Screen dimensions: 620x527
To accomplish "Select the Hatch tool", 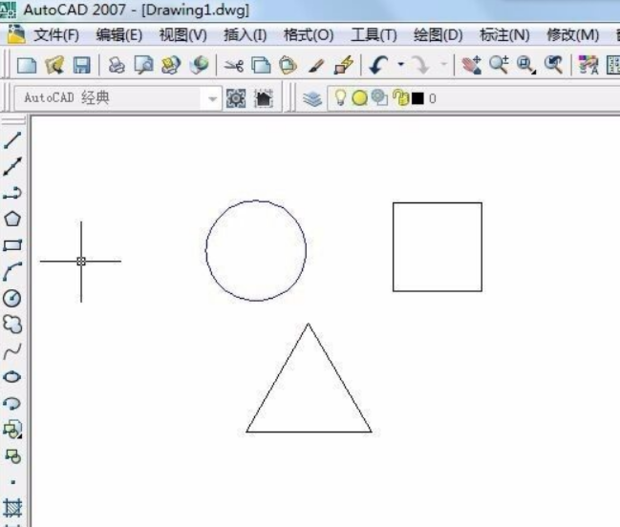I will pyautogui.click(x=12, y=508).
